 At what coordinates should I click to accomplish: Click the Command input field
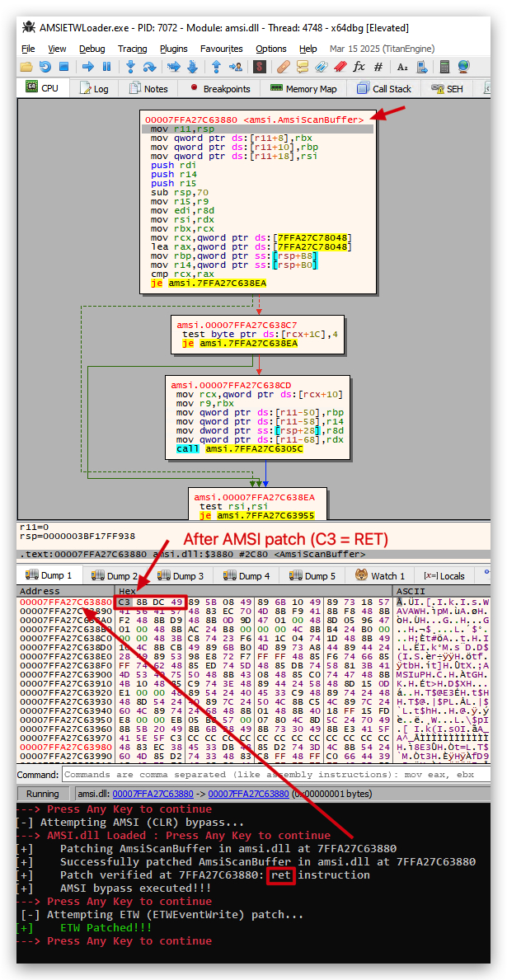point(275,775)
